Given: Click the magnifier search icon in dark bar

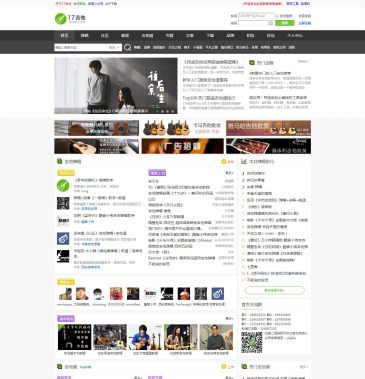Looking at the screenshot, I should 127,47.
